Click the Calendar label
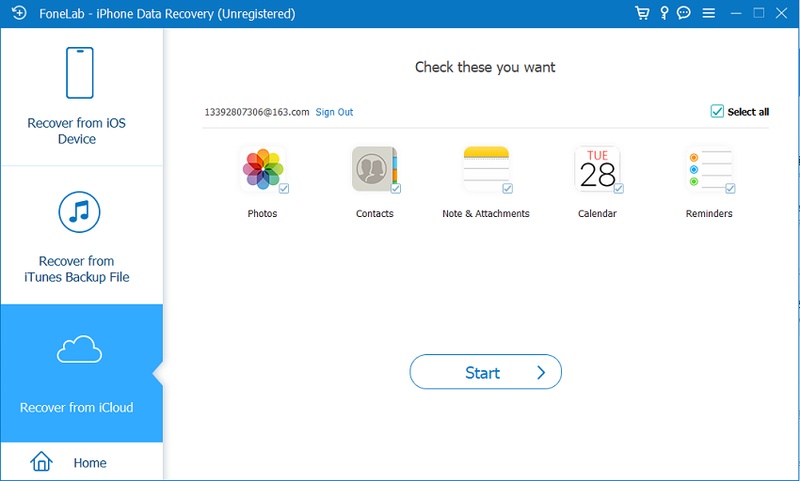Screen dimensions: 800x481 click(597, 214)
